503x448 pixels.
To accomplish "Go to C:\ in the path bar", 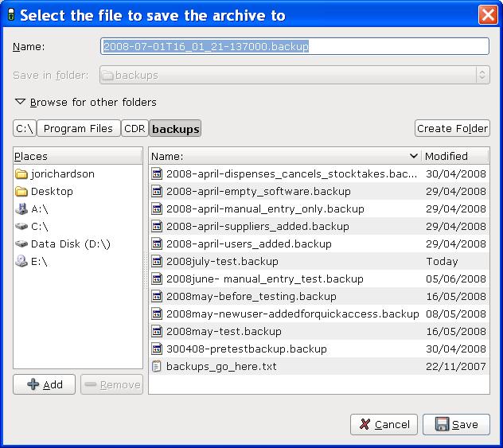I will click(25, 129).
